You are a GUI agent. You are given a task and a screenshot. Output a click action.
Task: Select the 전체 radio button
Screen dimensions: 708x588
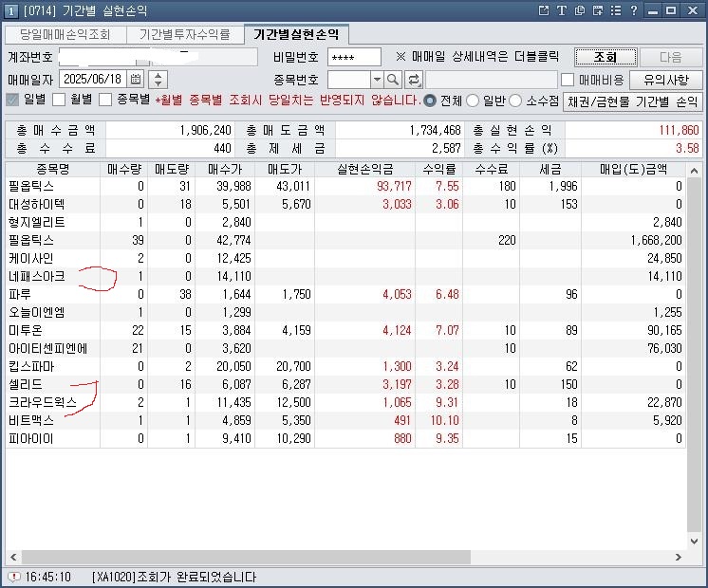tap(429, 101)
